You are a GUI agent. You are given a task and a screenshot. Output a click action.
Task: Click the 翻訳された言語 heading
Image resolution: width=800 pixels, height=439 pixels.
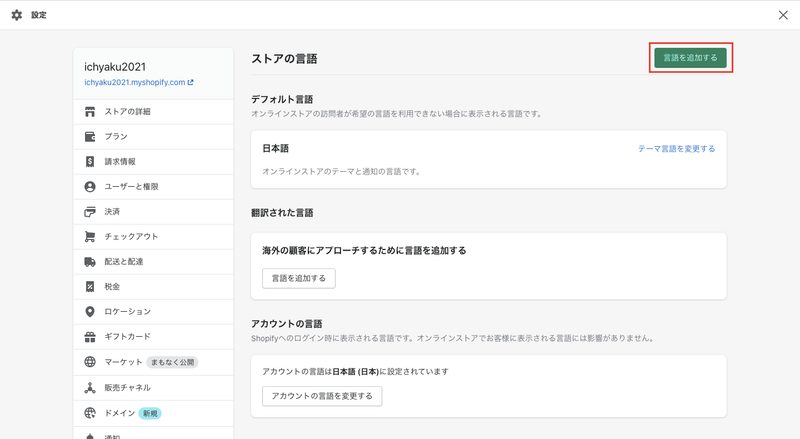[x=282, y=212]
